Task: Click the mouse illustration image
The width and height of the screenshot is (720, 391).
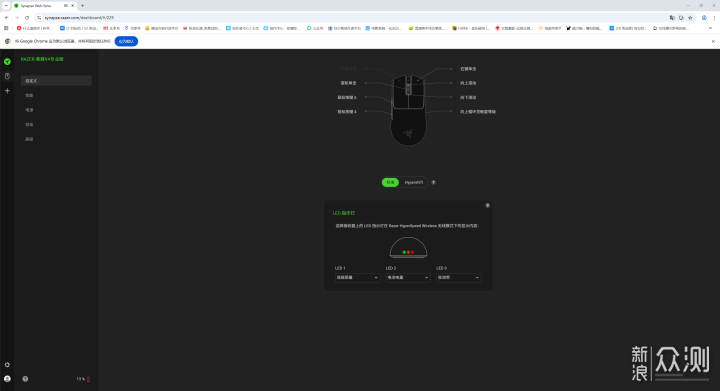Action: pyautogui.click(x=408, y=110)
